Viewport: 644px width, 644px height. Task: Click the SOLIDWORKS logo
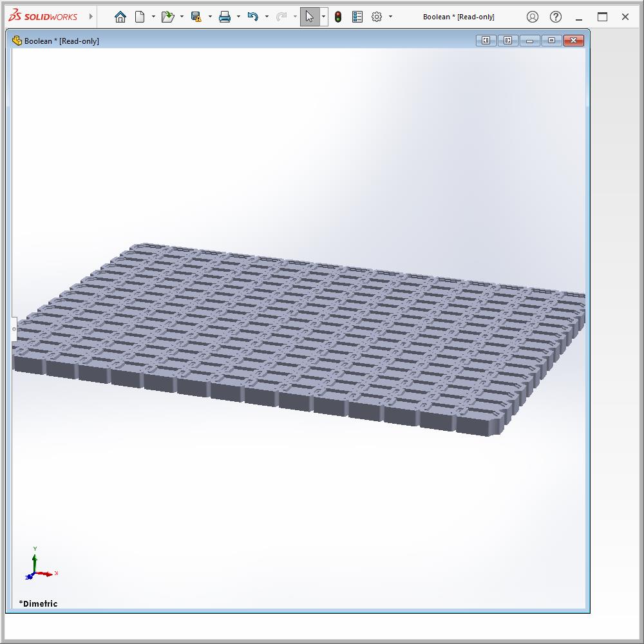pyautogui.click(x=44, y=17)
